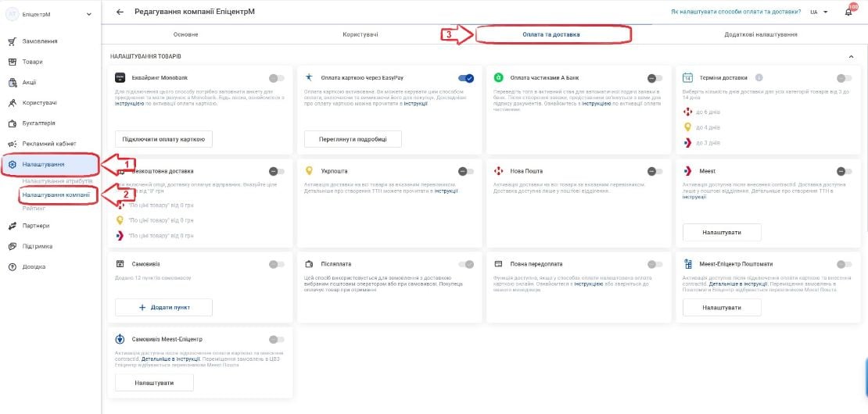The image size is (868, 414).
Task: Click the Довідка question mark icon
Action: click(13, 266)
